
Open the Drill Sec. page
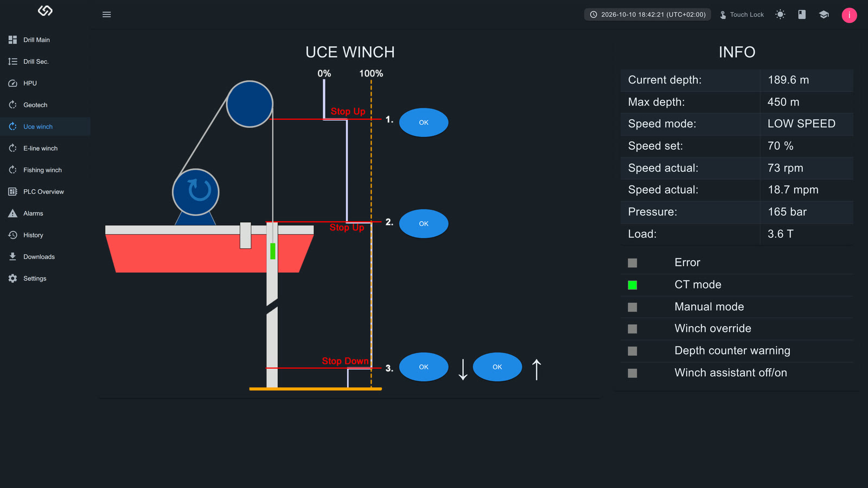click(x=45, y=61)
